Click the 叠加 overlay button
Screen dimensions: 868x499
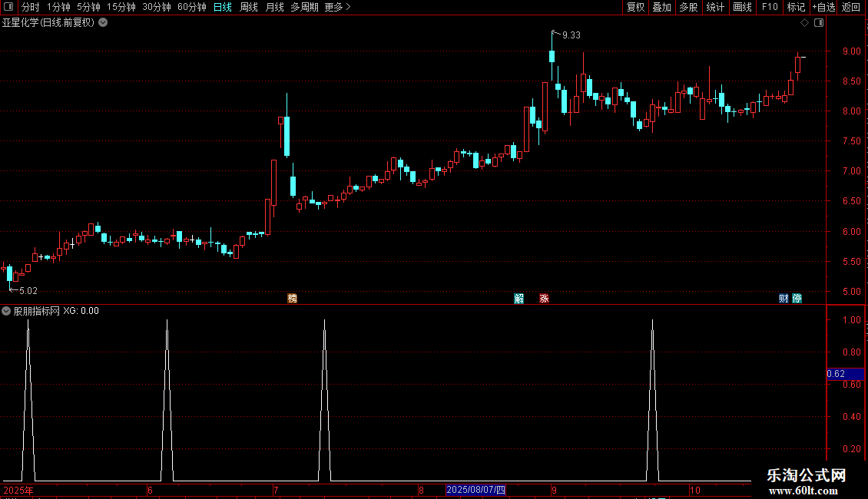point(661,7)
